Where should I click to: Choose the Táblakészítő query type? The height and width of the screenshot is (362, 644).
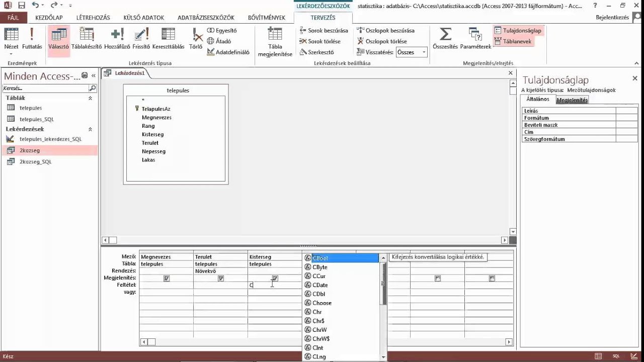[87, 39]
